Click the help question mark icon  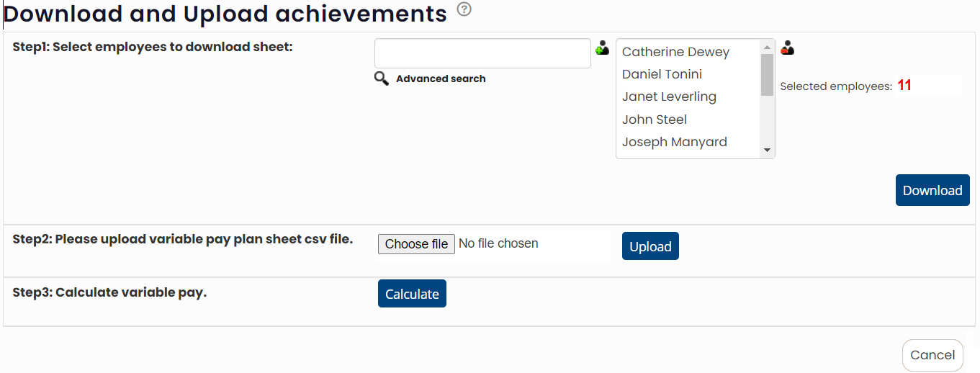click(464, 10)
